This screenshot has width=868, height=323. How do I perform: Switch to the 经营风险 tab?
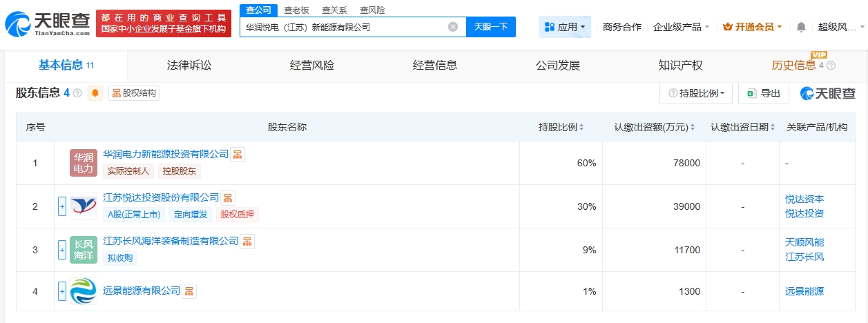[312, 66]
